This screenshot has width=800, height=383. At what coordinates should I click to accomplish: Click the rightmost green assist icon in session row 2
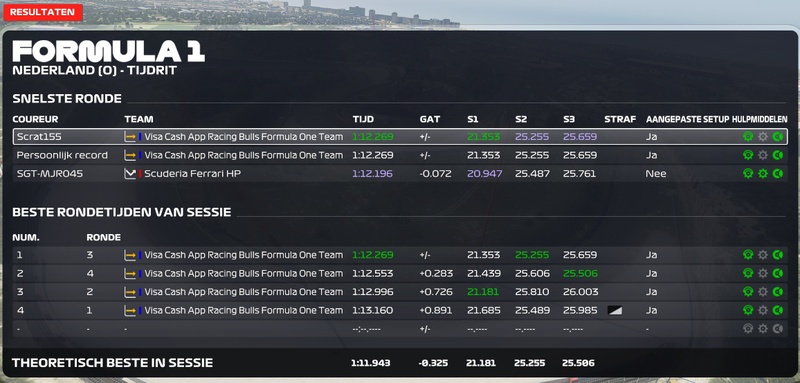coord(778,273)
